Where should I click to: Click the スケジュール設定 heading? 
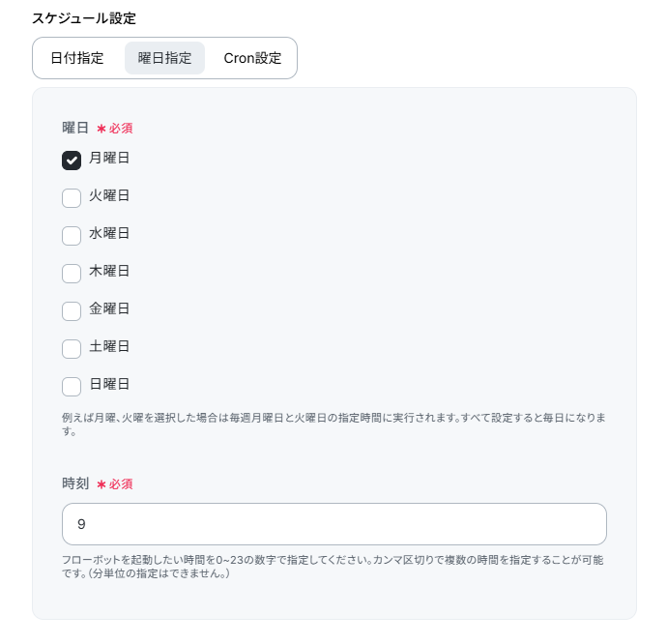coord(84,18)
